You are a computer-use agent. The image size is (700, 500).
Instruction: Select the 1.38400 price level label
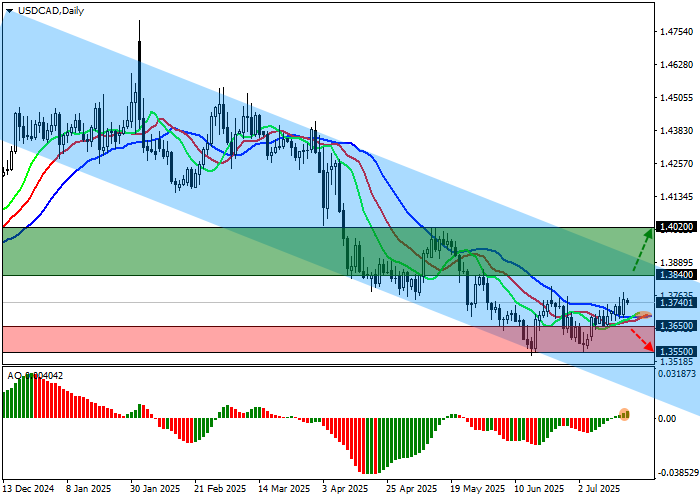tap(677, 275)
